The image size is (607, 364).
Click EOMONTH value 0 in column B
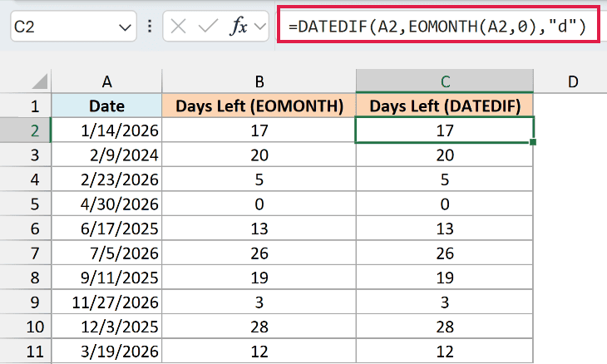pyautogui.click(x=259, y=204)
